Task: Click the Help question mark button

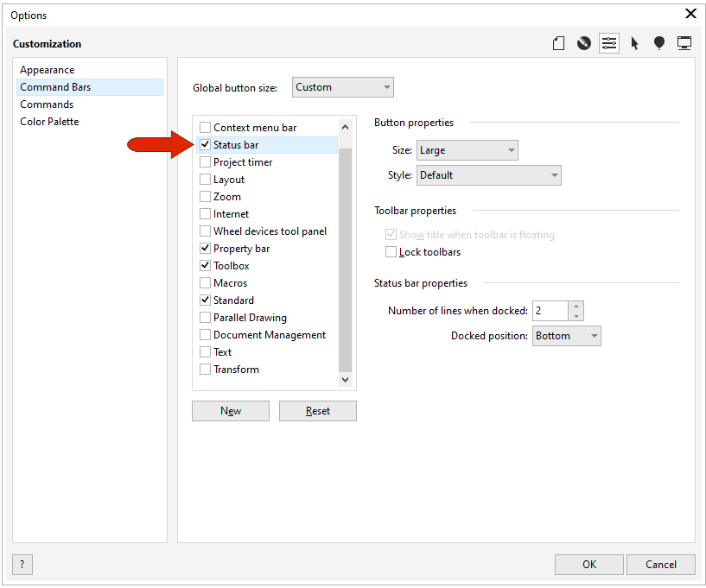Action: (x=21, y=564)
